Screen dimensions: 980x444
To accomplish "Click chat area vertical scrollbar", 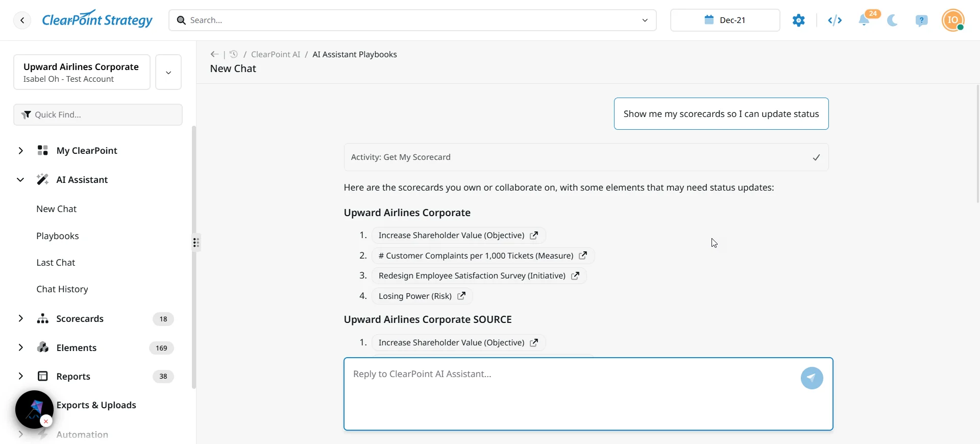I will (x=977, y=144).
